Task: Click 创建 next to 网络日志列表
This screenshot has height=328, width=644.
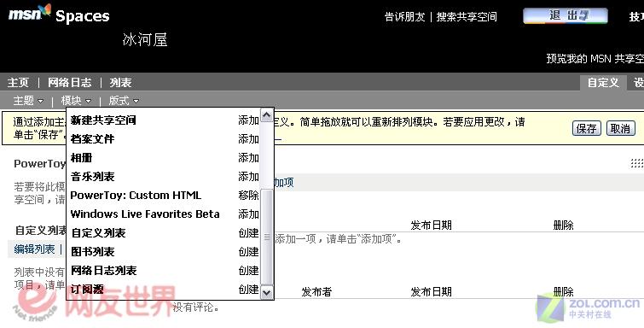Action: (248, 271)
